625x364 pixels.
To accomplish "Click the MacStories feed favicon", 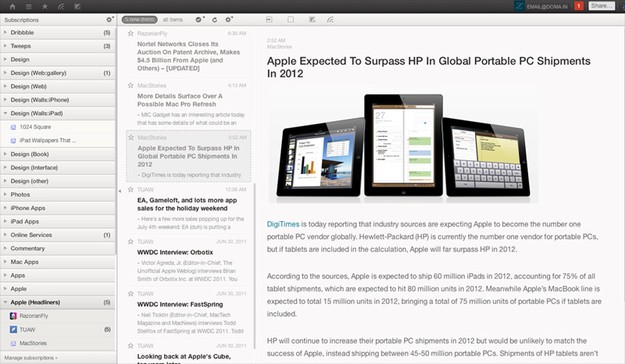I will [x=13, y=343].
